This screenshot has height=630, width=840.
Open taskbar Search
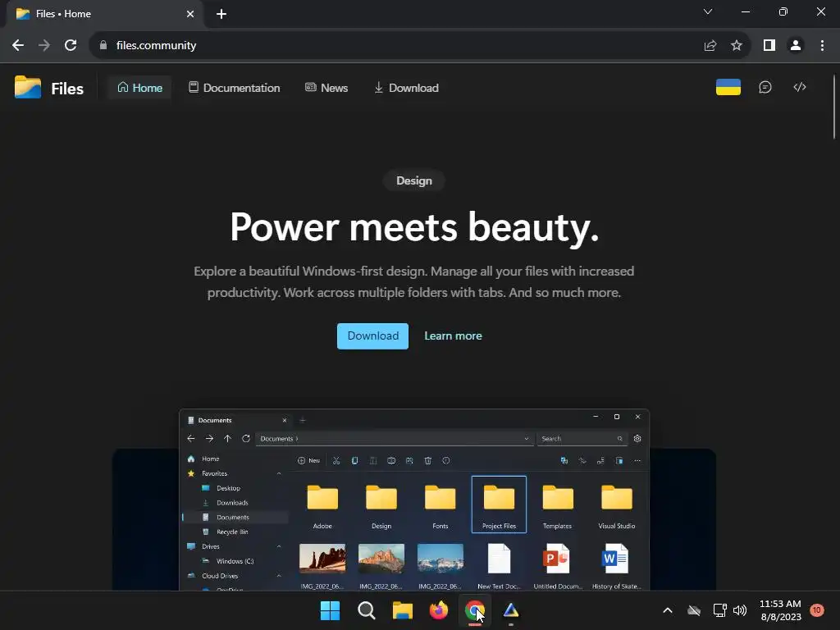tap(367, 610)
